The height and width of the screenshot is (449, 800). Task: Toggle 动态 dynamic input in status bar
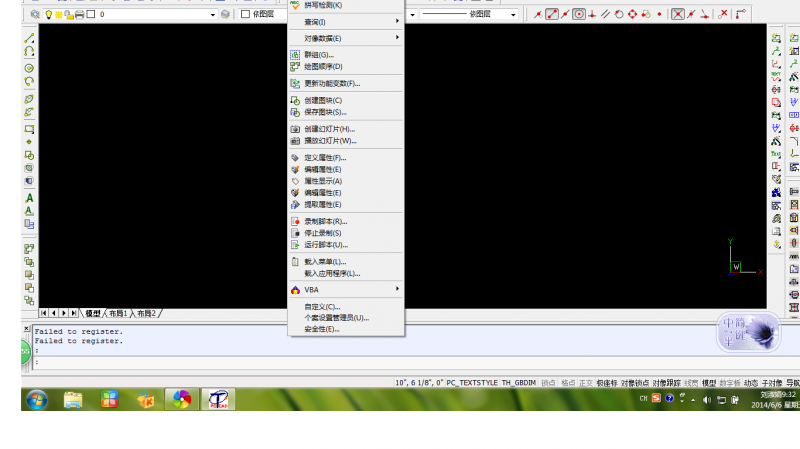click(751, 383)
